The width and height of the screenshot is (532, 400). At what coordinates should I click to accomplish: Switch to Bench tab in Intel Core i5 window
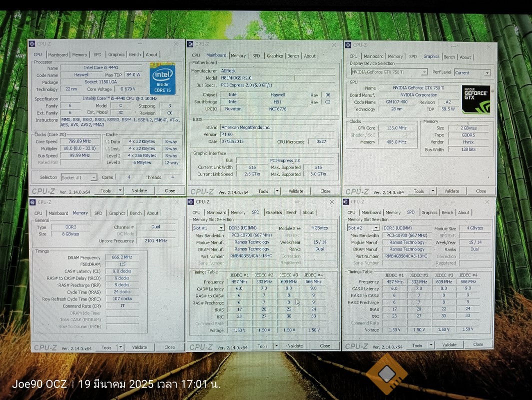[135, 55]
